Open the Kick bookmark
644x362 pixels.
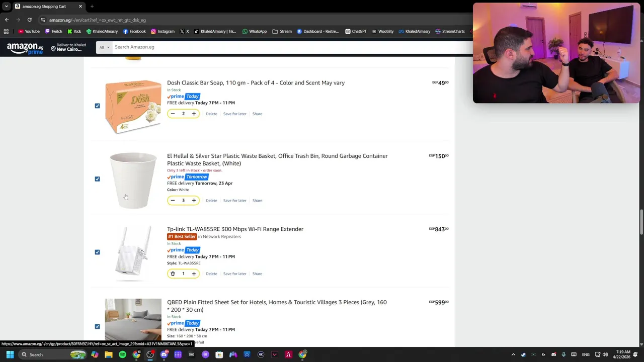pos(74,31)
